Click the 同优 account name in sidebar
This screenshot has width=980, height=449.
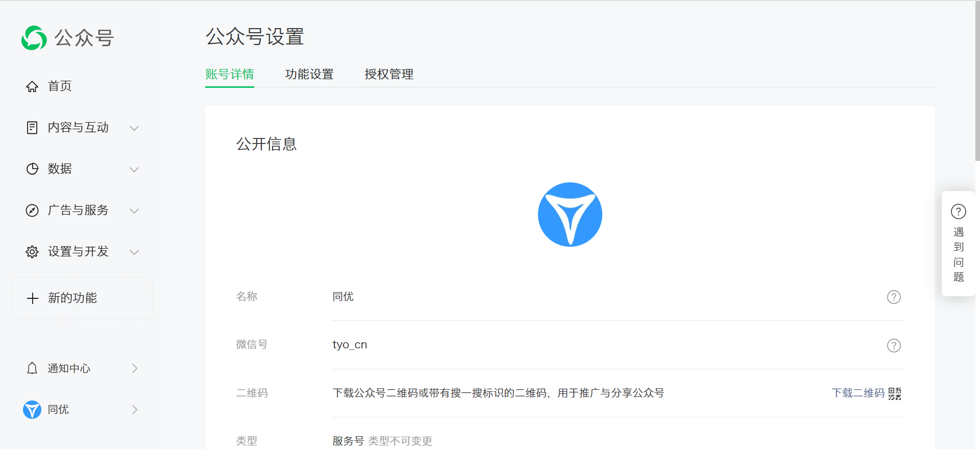tap(58, 410)
